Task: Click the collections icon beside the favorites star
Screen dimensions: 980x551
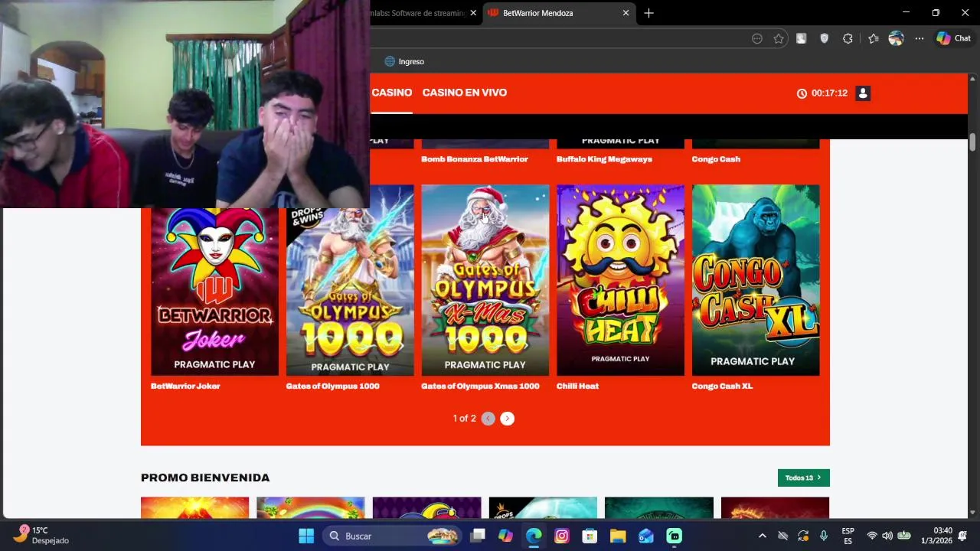Action: click(802, 38)
